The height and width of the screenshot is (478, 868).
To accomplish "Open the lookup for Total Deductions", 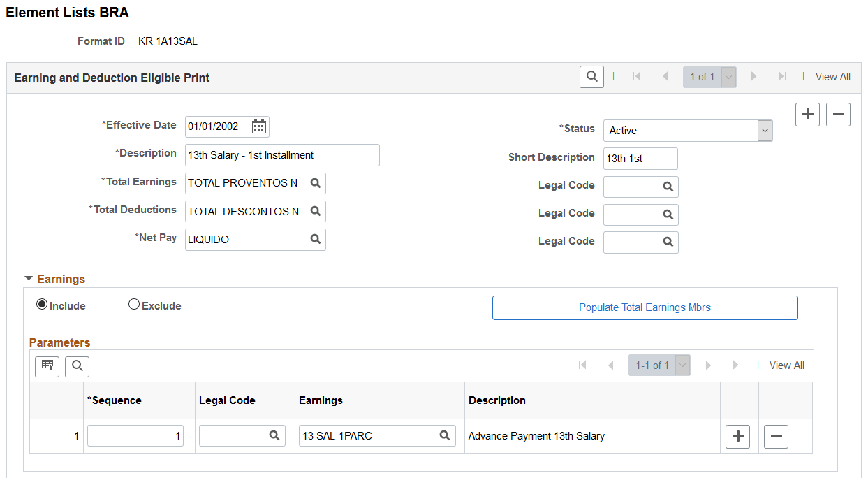I will (x=315, y=211).
